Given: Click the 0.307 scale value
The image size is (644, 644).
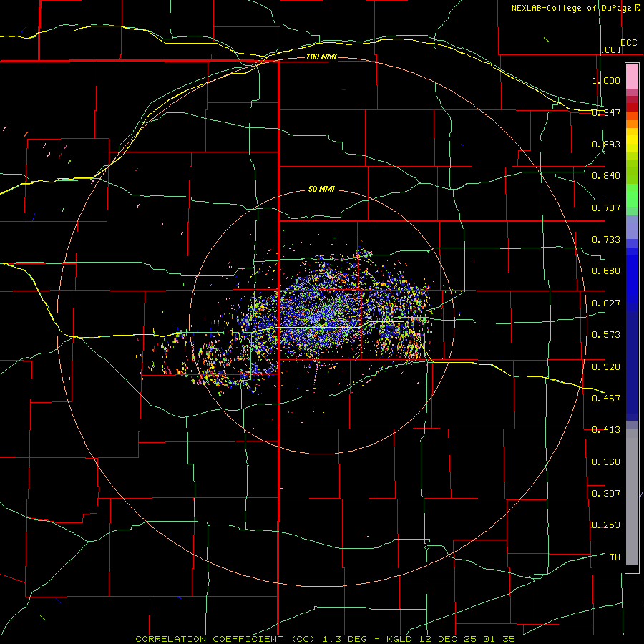Looking at the screenshot, I should pyautogui.click(x=606, y=494).
